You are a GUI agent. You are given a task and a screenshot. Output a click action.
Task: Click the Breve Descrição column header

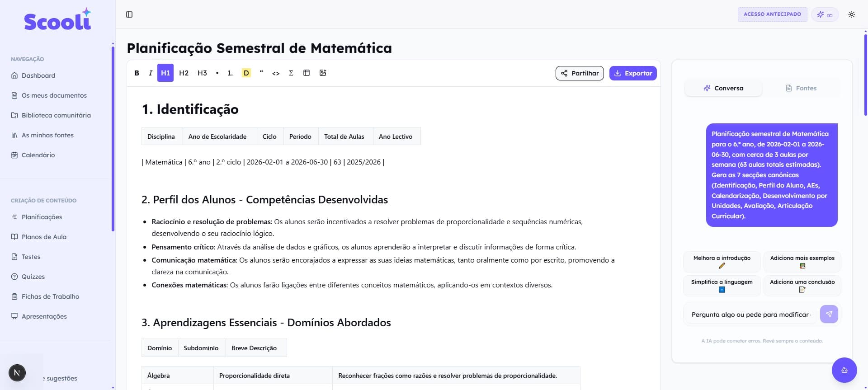(256, 348)
